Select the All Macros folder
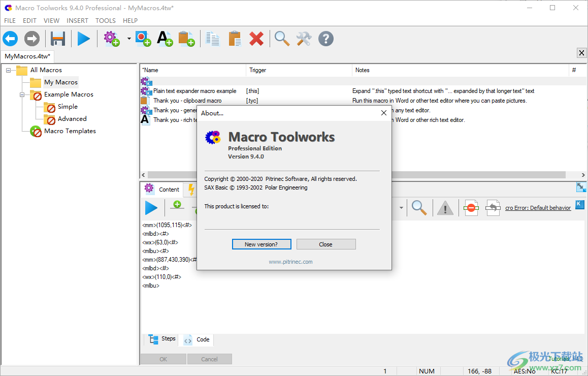The image size is (588, 376). 46,70
